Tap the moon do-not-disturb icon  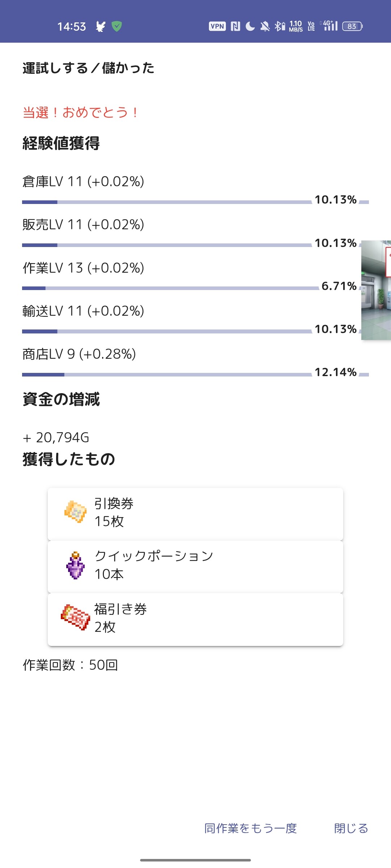[x=250, y=26]
